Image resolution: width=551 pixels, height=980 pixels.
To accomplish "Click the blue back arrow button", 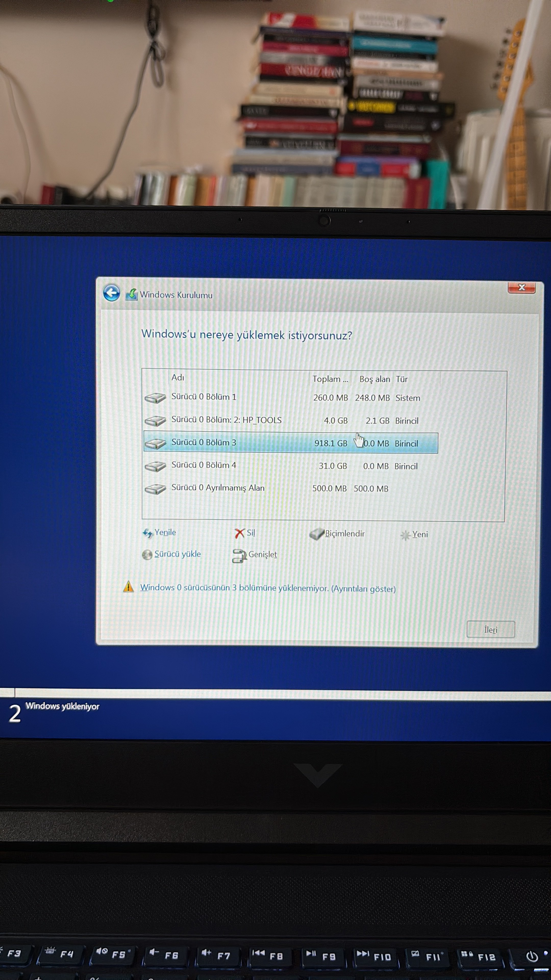I will 111,293.
